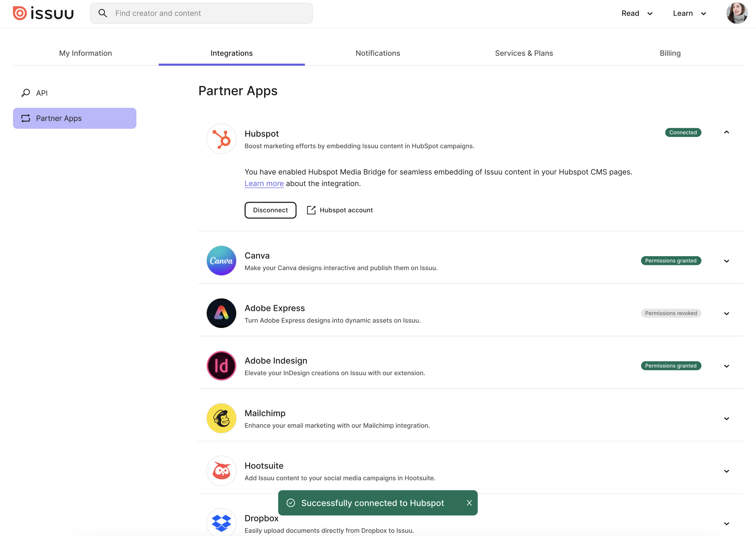
Task: Click the Disconnect button
Action: 270,210
